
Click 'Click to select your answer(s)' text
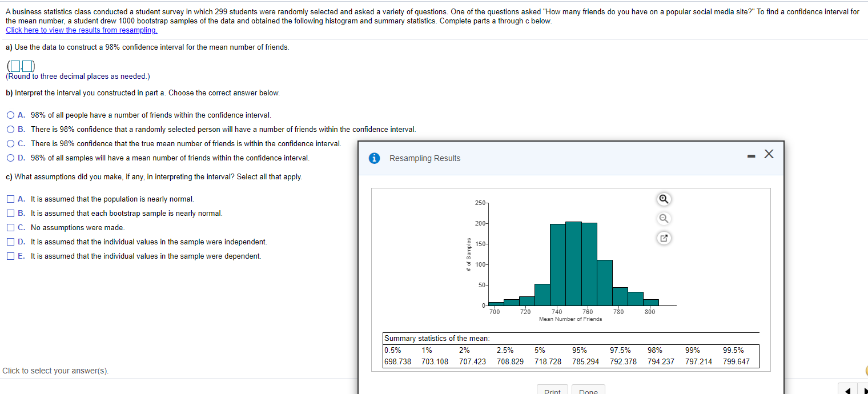coord(55,371)
